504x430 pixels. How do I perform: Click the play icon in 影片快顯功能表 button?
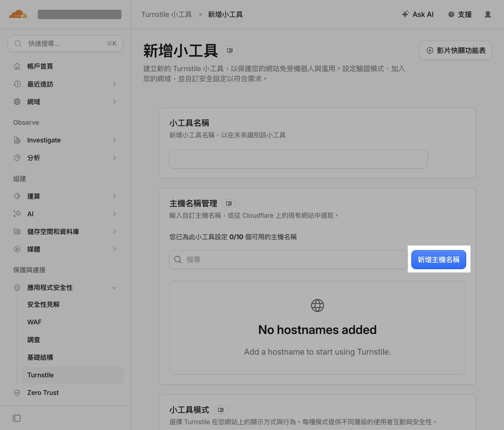(430, 50)
